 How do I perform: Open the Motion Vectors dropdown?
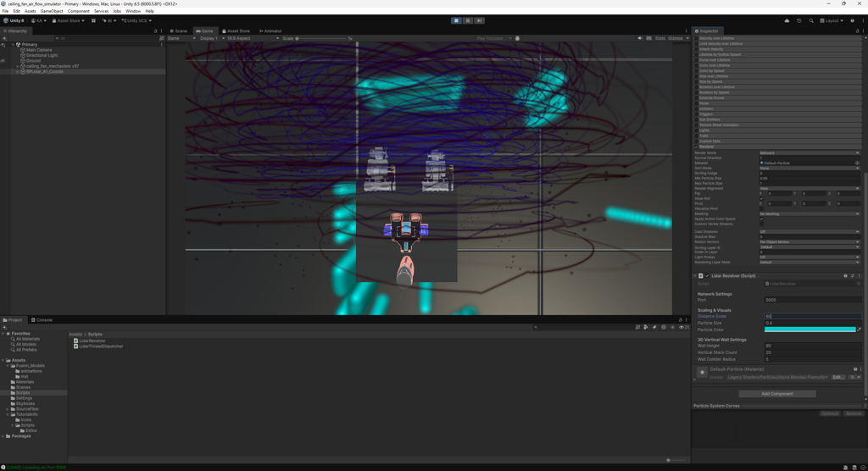[810, 242]
